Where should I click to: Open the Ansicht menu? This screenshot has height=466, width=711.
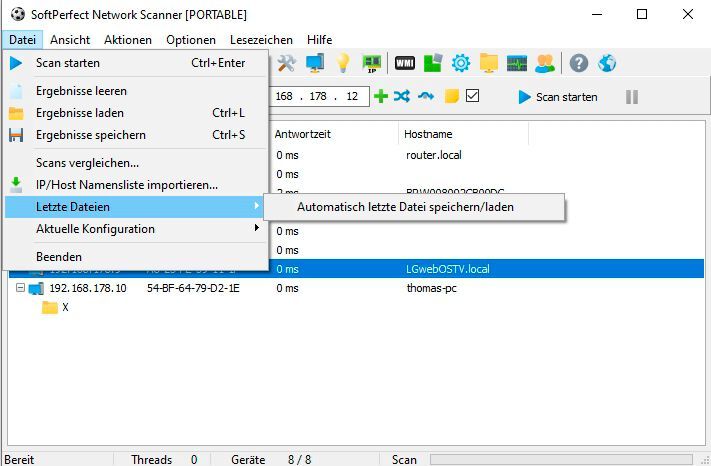(70, 40)
